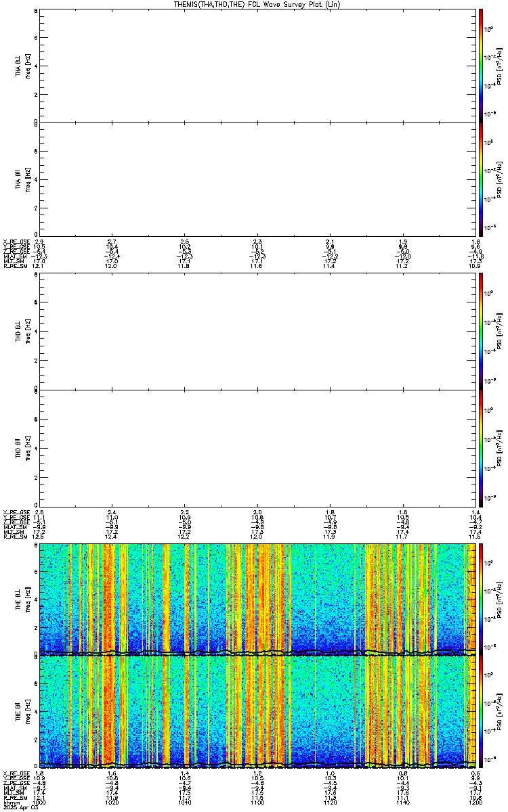
Task: Click the '1020' time tick label
Action: [x=112, y=803]
